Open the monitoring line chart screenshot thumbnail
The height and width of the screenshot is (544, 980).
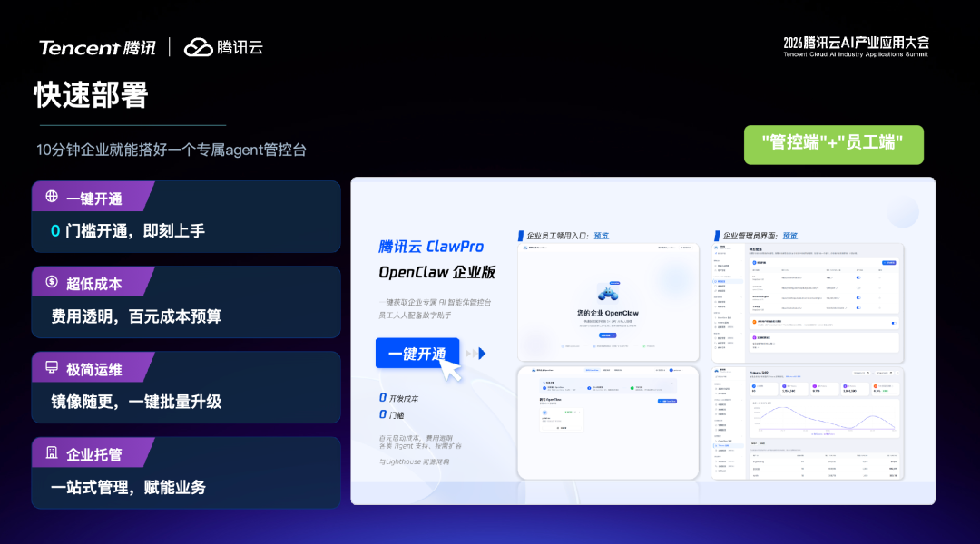pos(808,423)
